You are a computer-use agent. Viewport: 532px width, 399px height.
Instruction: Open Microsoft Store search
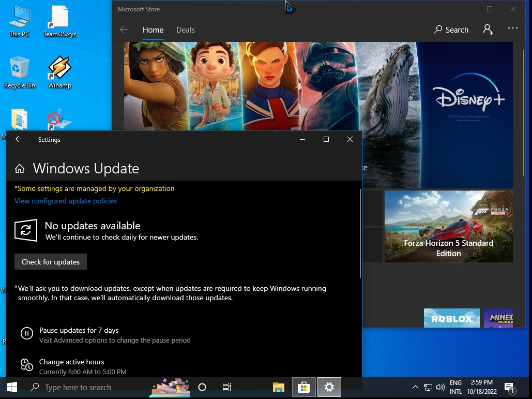(x=451, y=29)
